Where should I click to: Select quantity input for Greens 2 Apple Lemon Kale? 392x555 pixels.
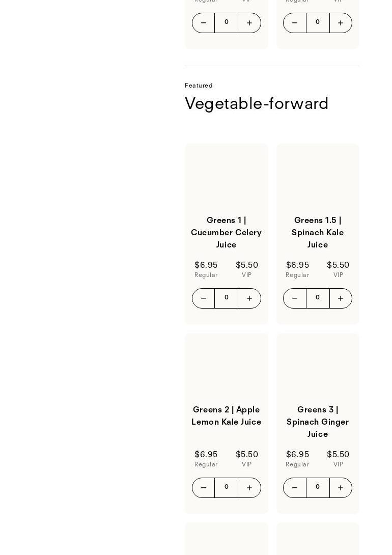coord(227,488)
